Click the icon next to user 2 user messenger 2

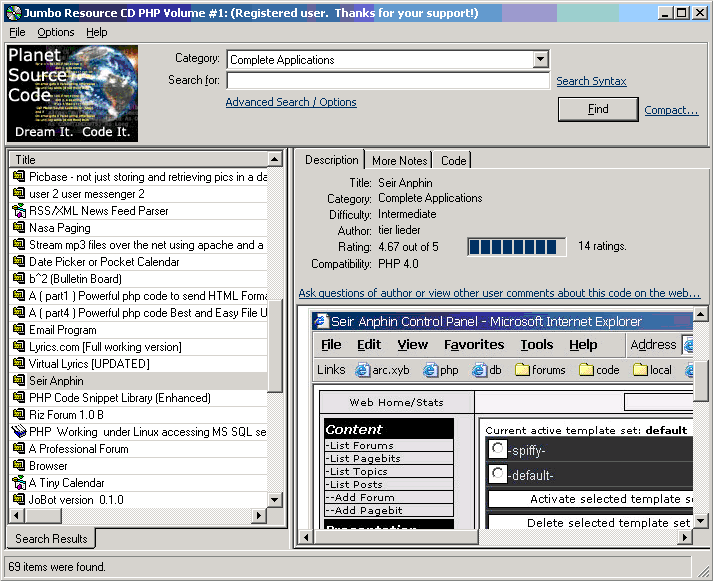[x=19, y=193]
